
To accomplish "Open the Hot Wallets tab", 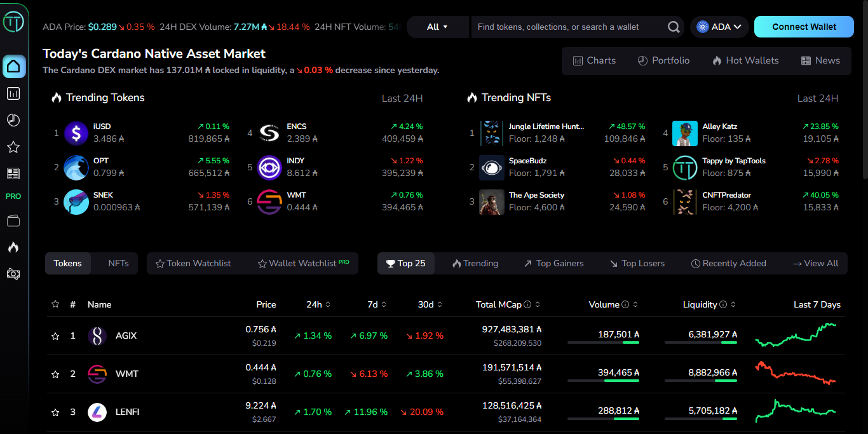I will 745,60.
